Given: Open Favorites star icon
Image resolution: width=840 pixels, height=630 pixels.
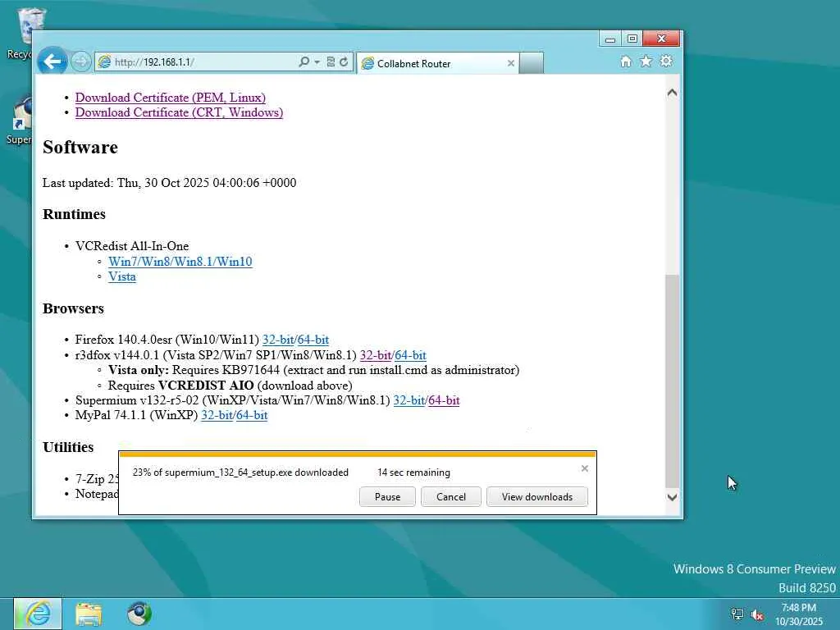Looking at the screenshot, I should point(646,62).
